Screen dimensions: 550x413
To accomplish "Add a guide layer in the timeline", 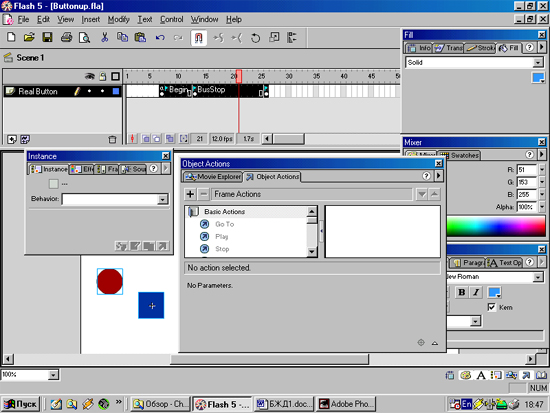I will point(25,139).
